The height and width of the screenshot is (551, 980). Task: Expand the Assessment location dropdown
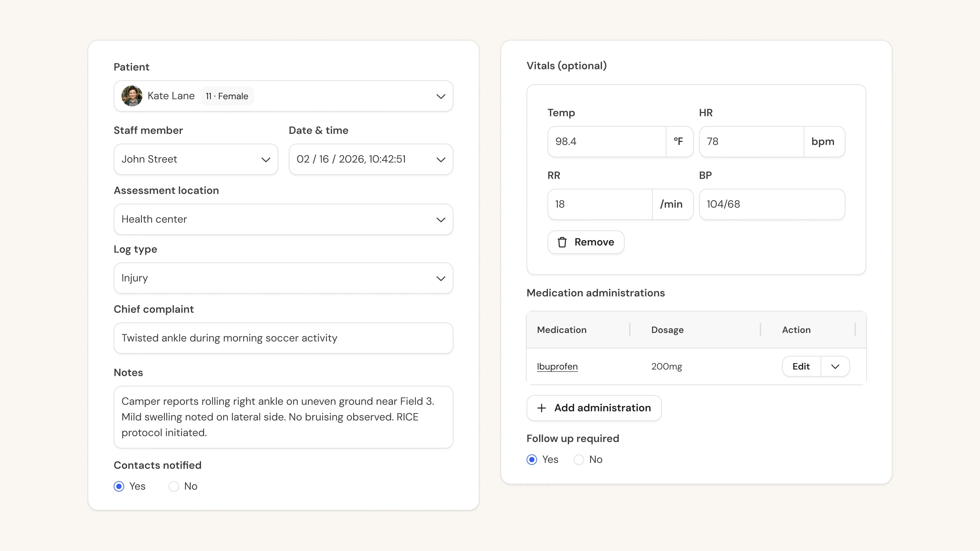point(283,219)
